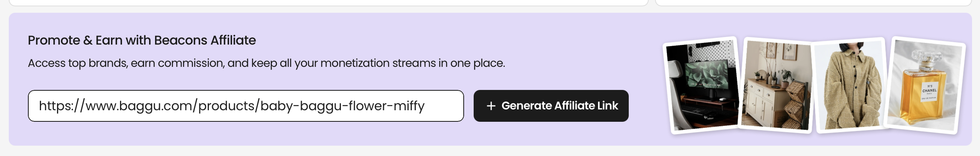
Task: Focus the product URL input field
Action: [x=246, y=106]
